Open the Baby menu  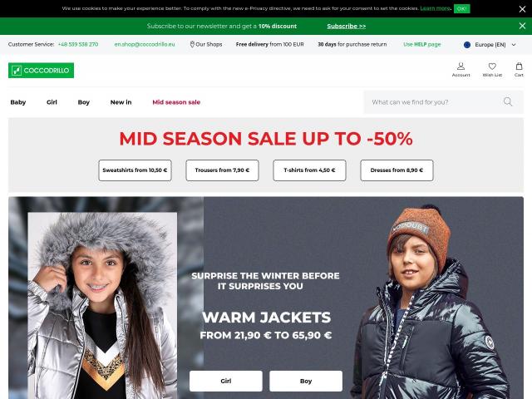click(18, 102)
